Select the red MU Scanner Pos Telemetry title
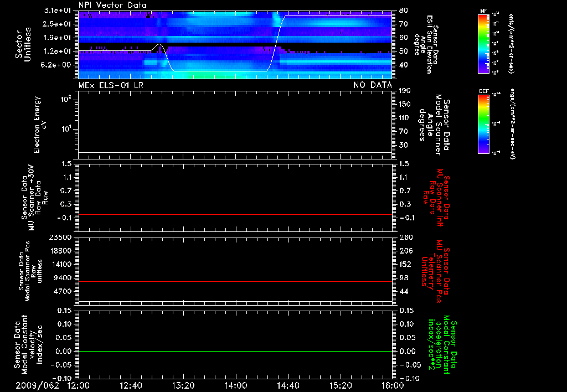Viewport: 567px width, 392px height. (436, 271)
